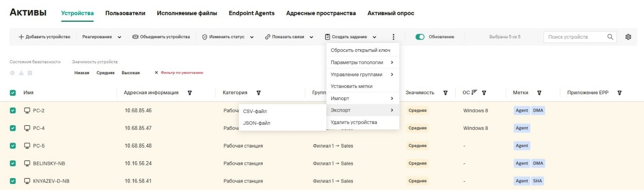Toggle the select-all checkbox in header
Image resolution: width=644 pixels, height=194 pixels.
(x=13, y=93)
